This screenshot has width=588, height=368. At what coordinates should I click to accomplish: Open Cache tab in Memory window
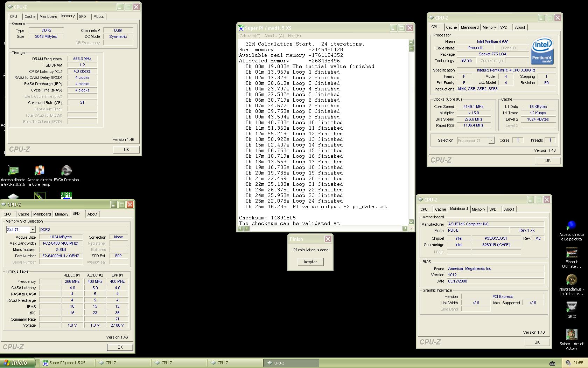(x=30, y=16)
